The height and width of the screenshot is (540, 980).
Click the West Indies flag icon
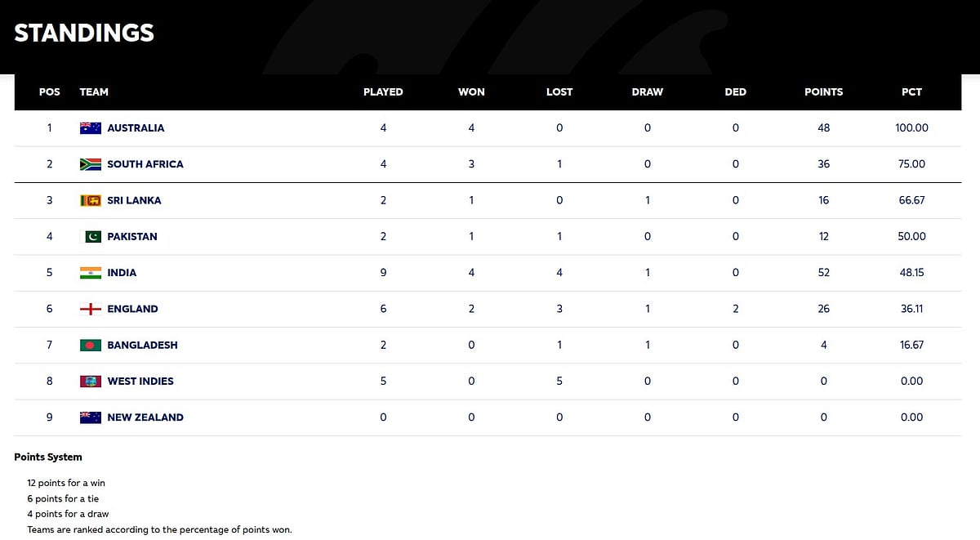(x=90, y=382)
